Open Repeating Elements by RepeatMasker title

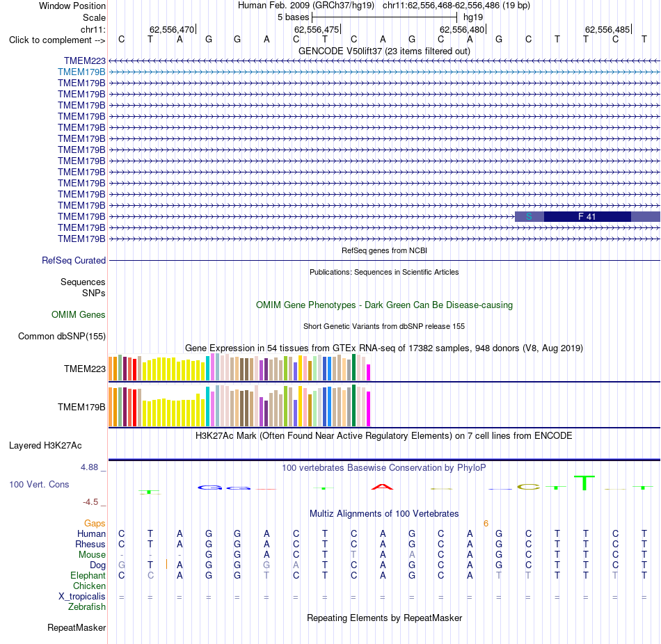click(x=384, y=618)
